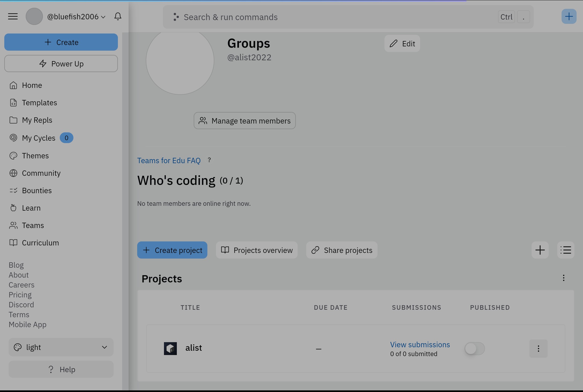Click the alist project thumbnail icon

(170, 348)
